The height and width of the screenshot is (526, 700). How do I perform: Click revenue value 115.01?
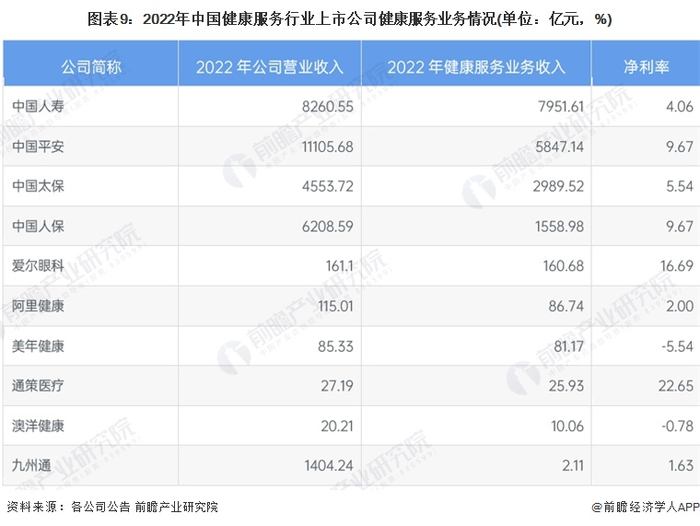335,306
